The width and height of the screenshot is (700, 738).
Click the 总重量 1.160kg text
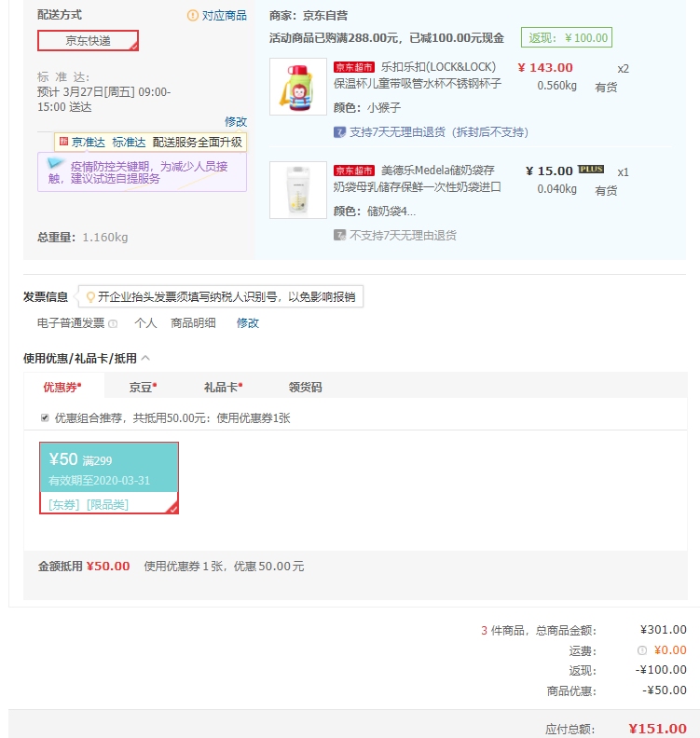83,238
